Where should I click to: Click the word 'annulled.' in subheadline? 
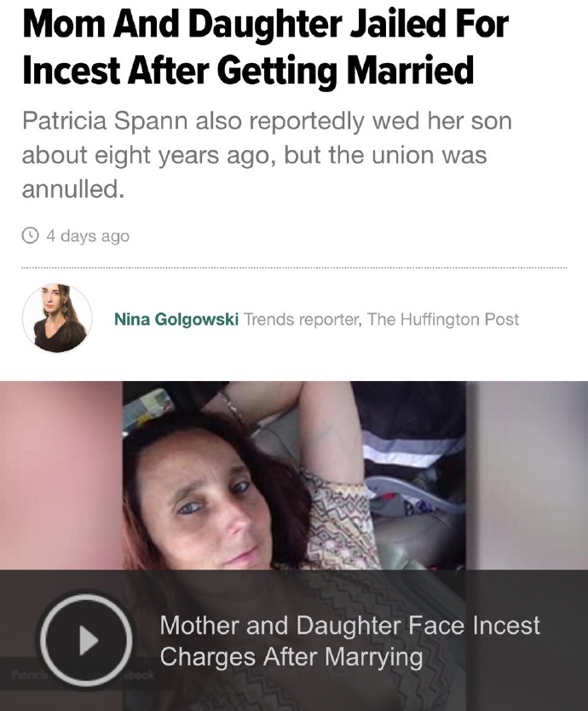click(x=73, y=188)
